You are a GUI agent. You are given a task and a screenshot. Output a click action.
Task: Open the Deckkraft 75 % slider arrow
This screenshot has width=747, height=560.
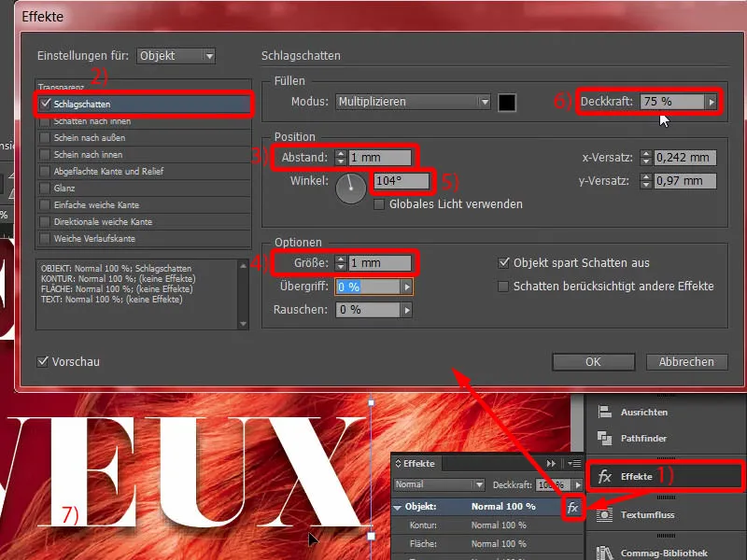tap(712, 102)
